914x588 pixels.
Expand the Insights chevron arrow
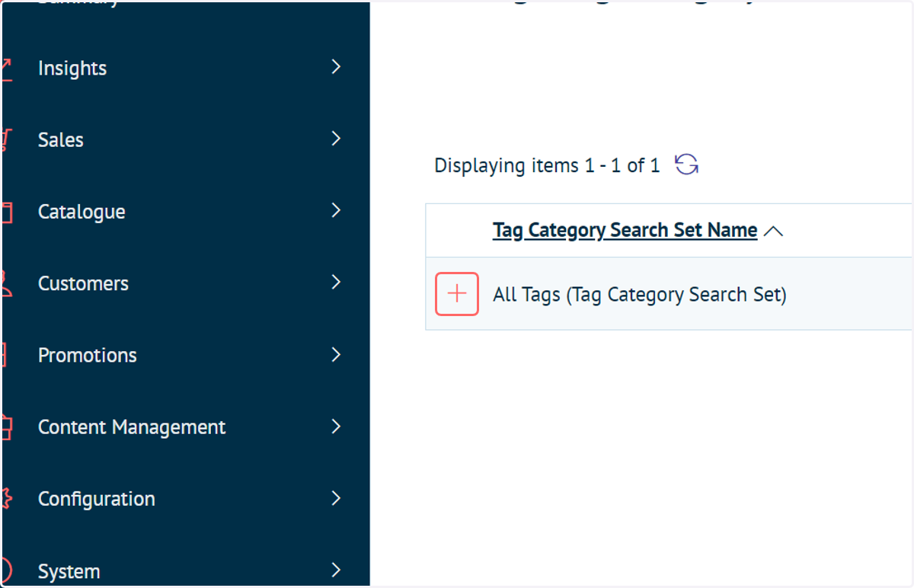pos(337,67)
